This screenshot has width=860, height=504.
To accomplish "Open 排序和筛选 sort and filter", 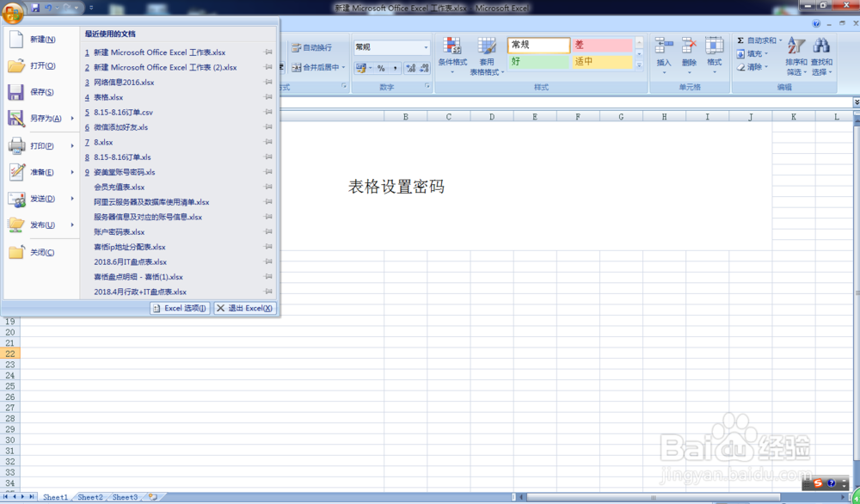I will (796, 56).
